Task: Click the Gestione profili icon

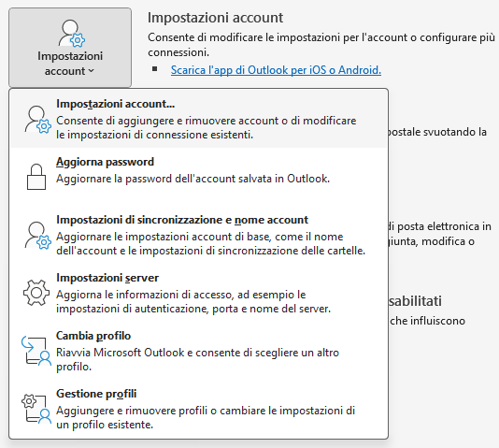Action: pyautogui.click(x=36, y=409)
